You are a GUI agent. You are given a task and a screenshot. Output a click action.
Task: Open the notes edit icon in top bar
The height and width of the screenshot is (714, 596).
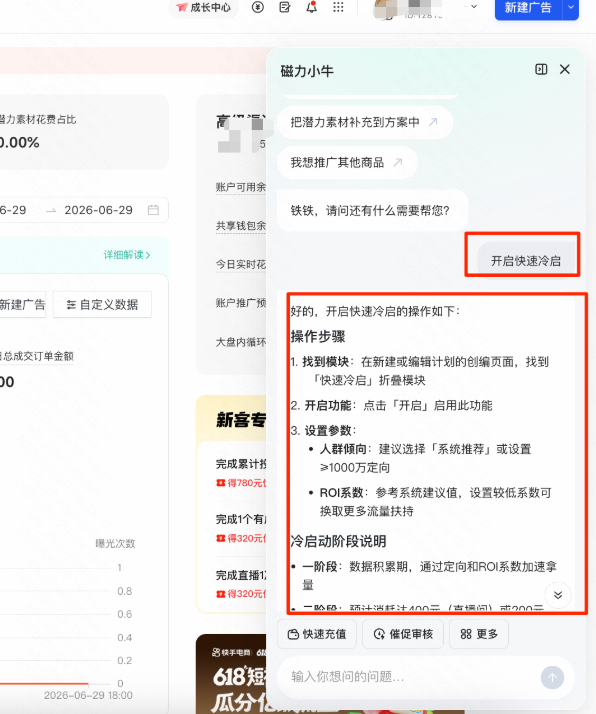[285, 7]
